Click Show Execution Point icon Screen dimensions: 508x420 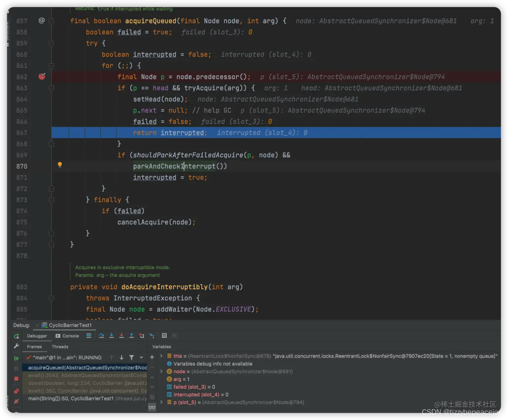pyautogui.click(x=89, y=336)
